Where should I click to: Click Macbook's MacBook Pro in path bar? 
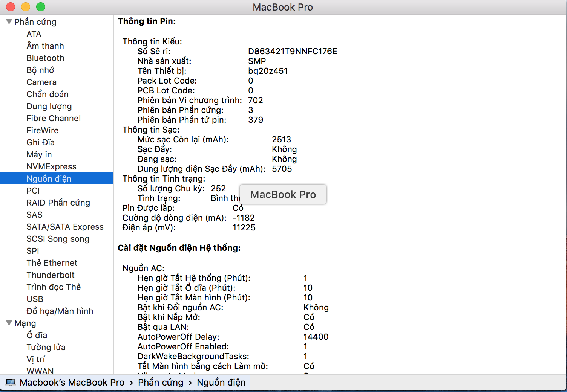click(x=72, y=383)
